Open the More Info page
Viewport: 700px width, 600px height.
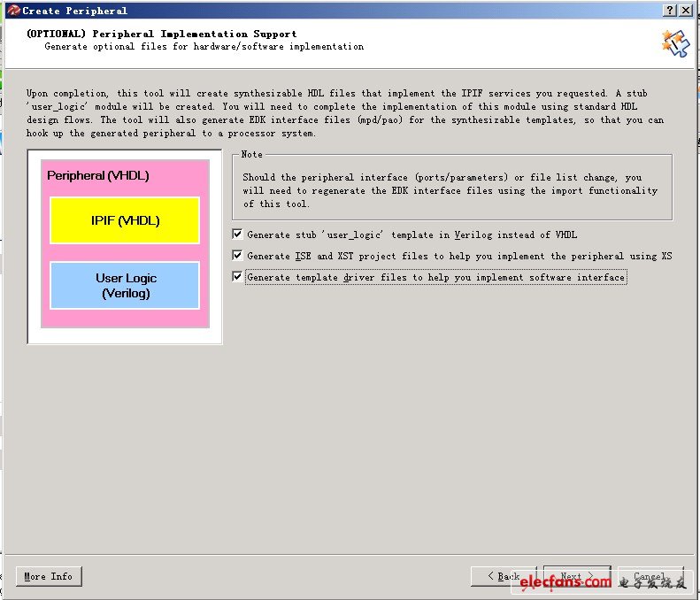49,576
